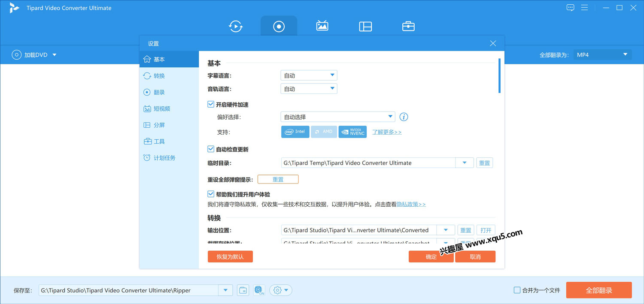Open the 隐私政策>> link
Image resolution: width=644 pixels, height=304 pixels.
click(x=411, y=205)
